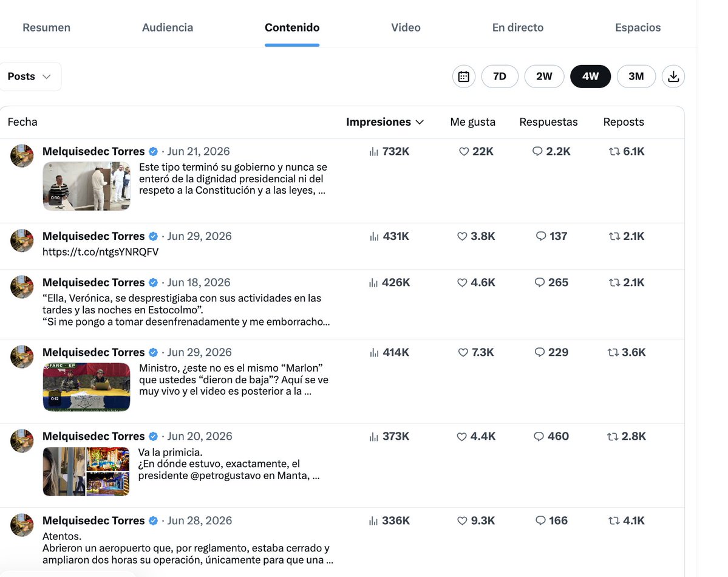The width and height of the screenshot is (728, 577).
Task: Click the impressions icon showing 426K
Action: click(x=373, y=283)
